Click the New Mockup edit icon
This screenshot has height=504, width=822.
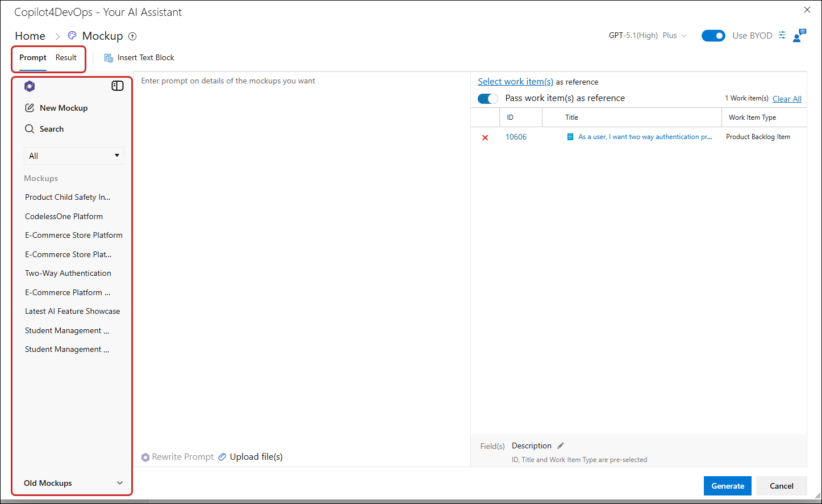point(30,108)
